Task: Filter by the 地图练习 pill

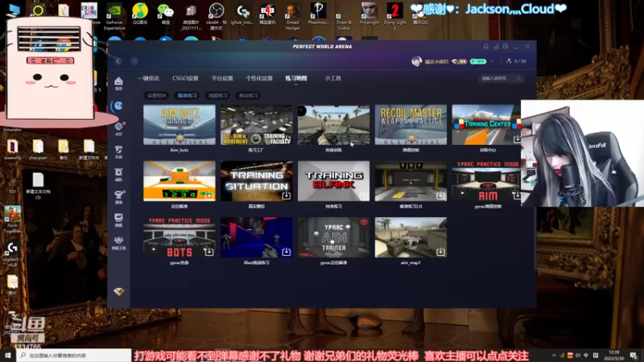Action: click(217, 95)
